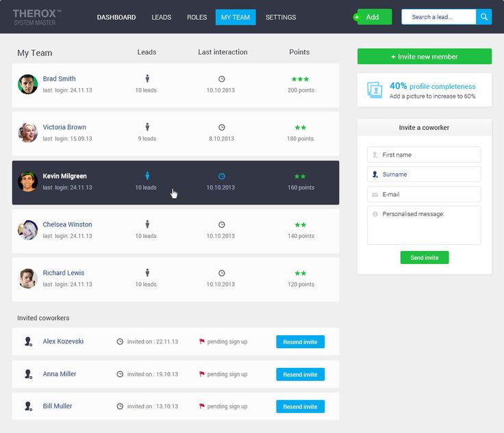The height and width of the screenshot is (433, 504).
Task: Open Brad Smith's profile name link
Action: point(59,79)
